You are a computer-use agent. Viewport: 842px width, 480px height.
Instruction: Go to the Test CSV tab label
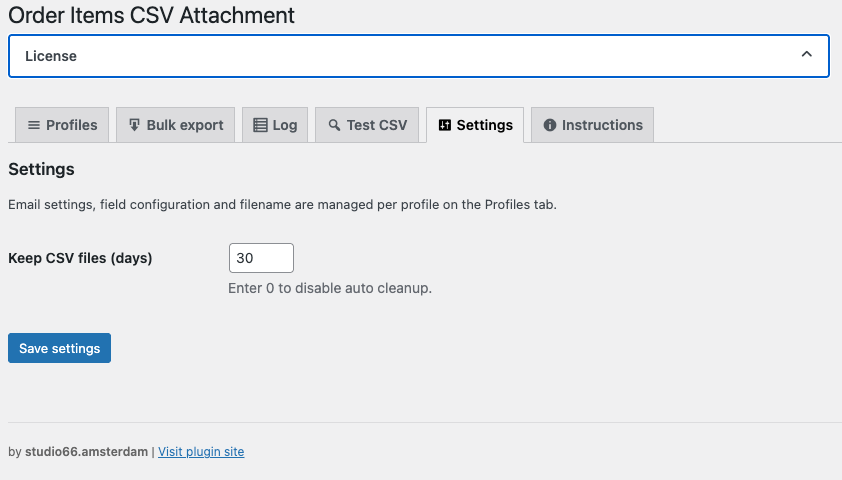(377, 125)
